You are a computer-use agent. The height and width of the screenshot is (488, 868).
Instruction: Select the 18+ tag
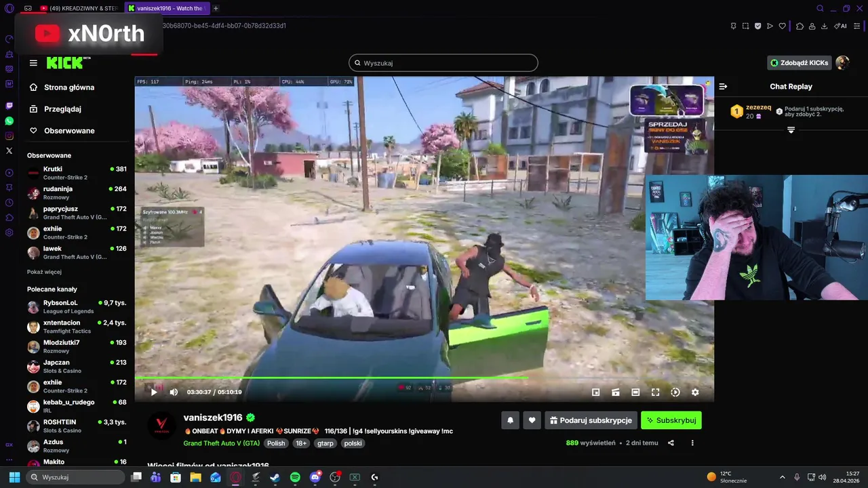tap(301, 443)
